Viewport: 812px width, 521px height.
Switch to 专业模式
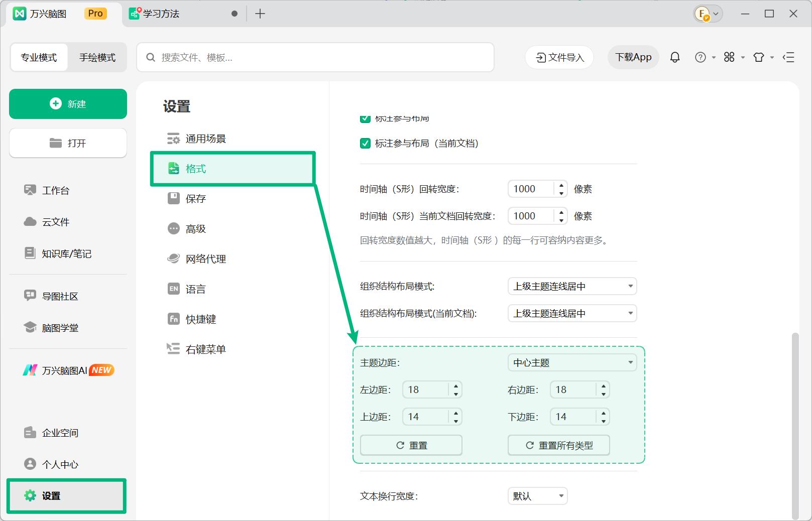coord(39,57)
